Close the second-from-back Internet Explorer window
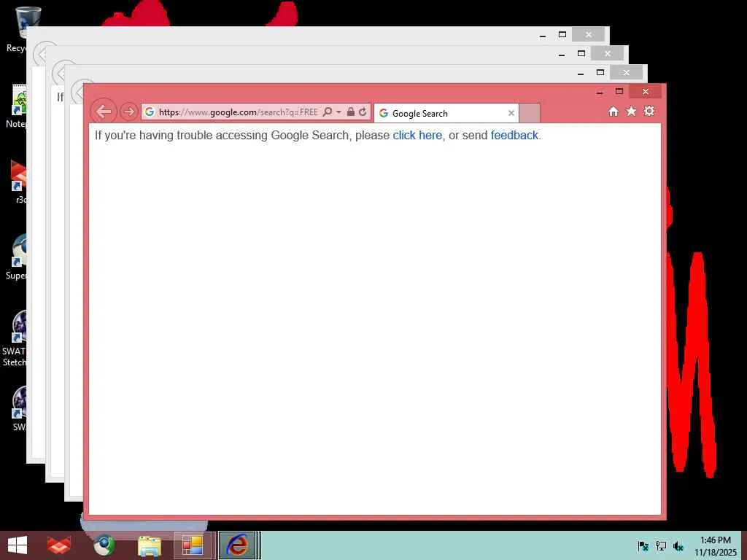The image size is (747, 560). pyautogui.click(x=608, y=53)
